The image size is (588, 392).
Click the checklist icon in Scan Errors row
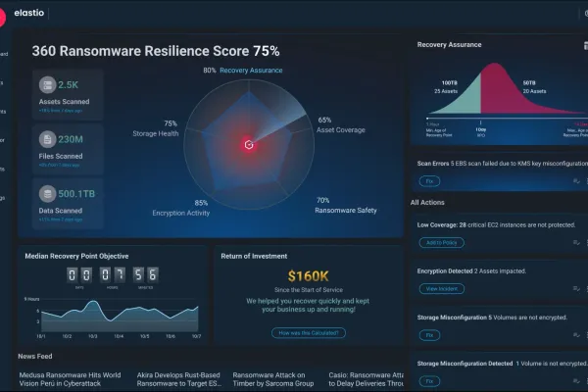tap(576, 181)
